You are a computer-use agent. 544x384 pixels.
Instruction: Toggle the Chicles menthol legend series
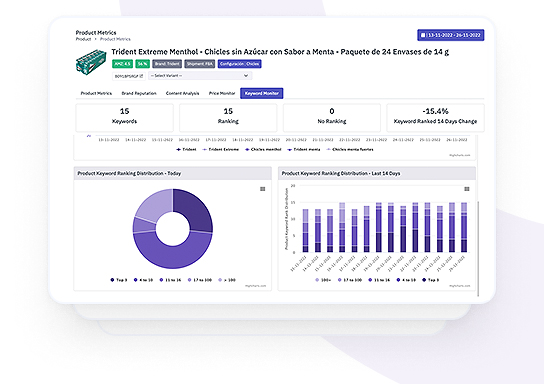(x=263, y=150)
